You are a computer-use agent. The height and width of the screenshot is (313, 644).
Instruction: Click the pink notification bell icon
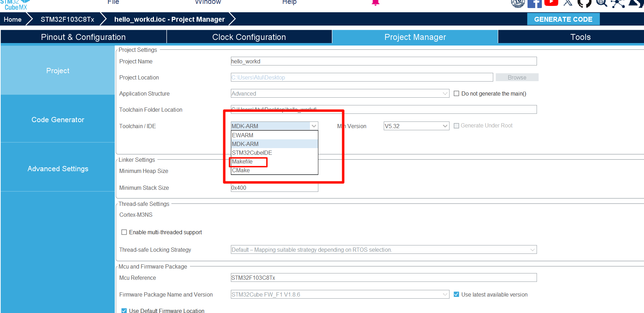375,3
